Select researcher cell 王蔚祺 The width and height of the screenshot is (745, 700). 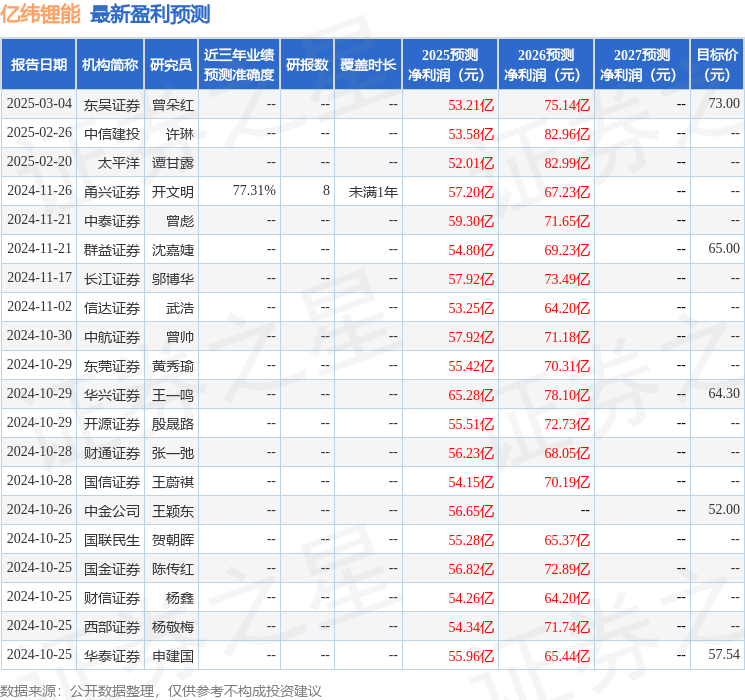pos(173,482)
